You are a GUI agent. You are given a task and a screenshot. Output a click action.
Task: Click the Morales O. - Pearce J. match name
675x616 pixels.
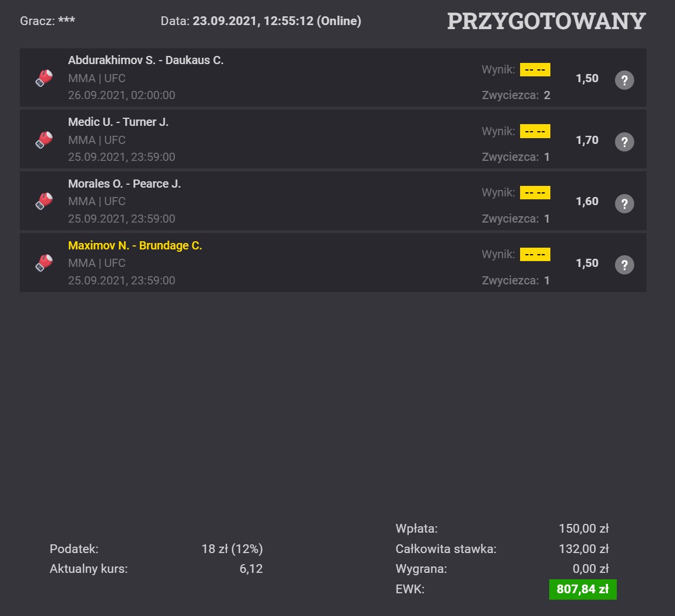pyautogui.click(x=124, y=184)
